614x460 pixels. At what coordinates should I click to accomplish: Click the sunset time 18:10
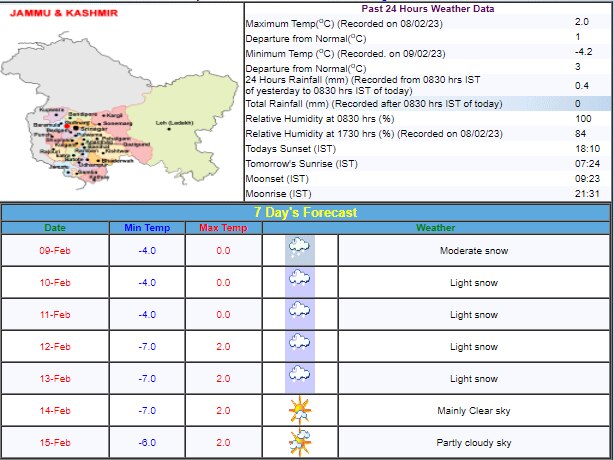pos(587,149)
